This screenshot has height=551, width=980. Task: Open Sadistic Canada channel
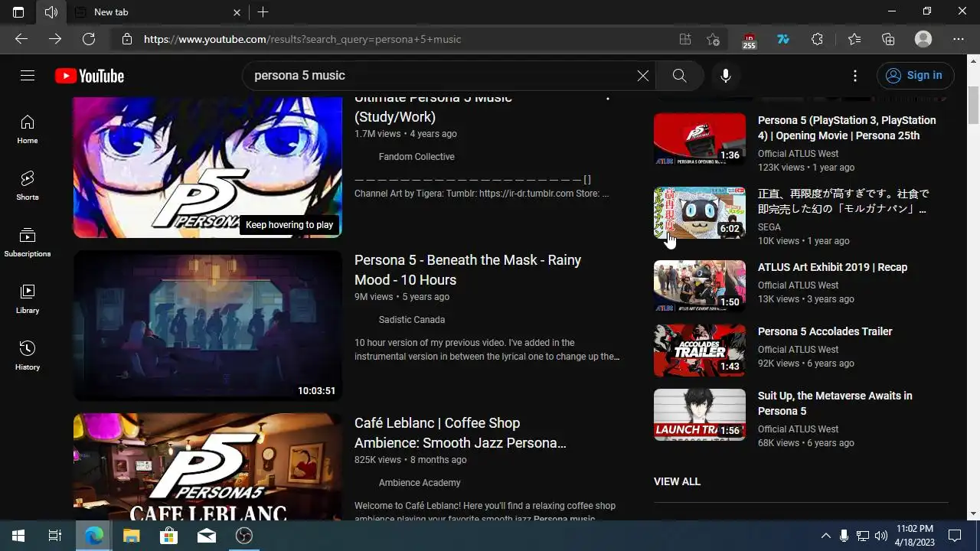tap(412, 320)
